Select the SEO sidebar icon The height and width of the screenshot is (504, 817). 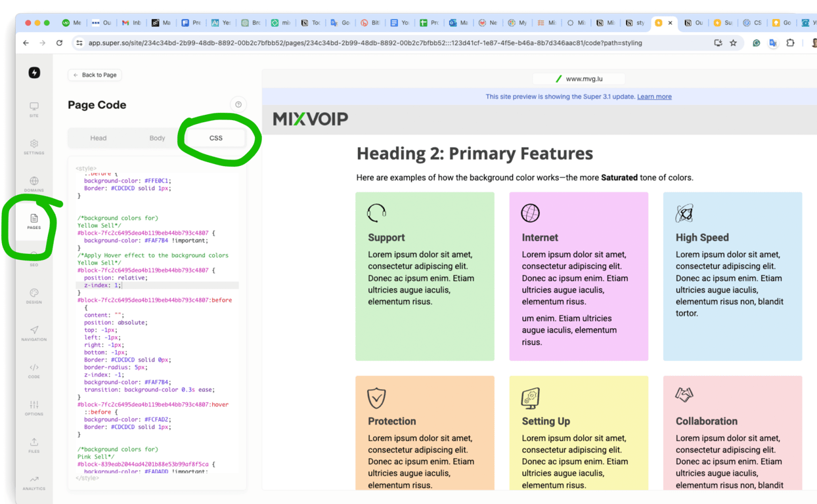click(x=34, y=261)
